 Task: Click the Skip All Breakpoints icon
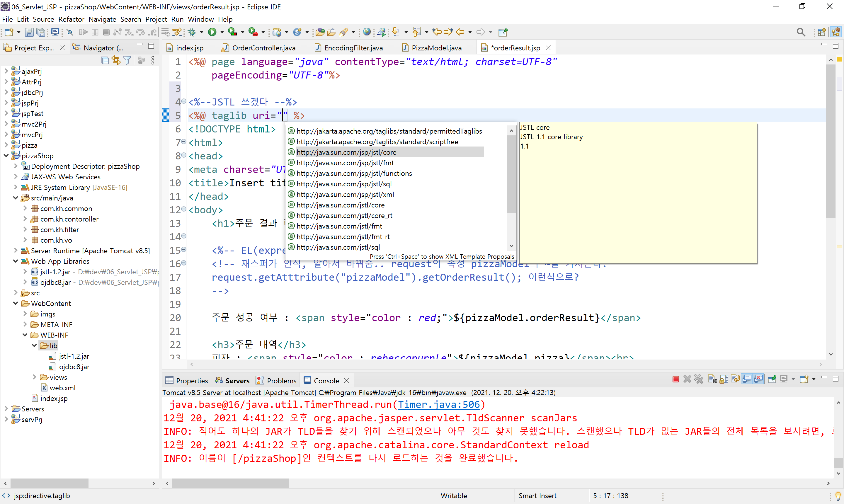pos(70,32)
